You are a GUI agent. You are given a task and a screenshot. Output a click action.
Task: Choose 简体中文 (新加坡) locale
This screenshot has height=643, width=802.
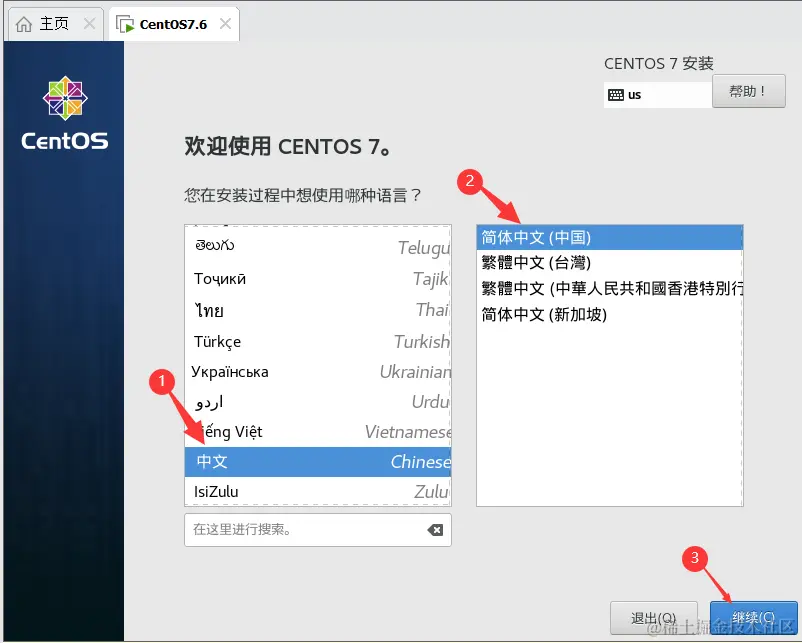(x=610, y=314)
